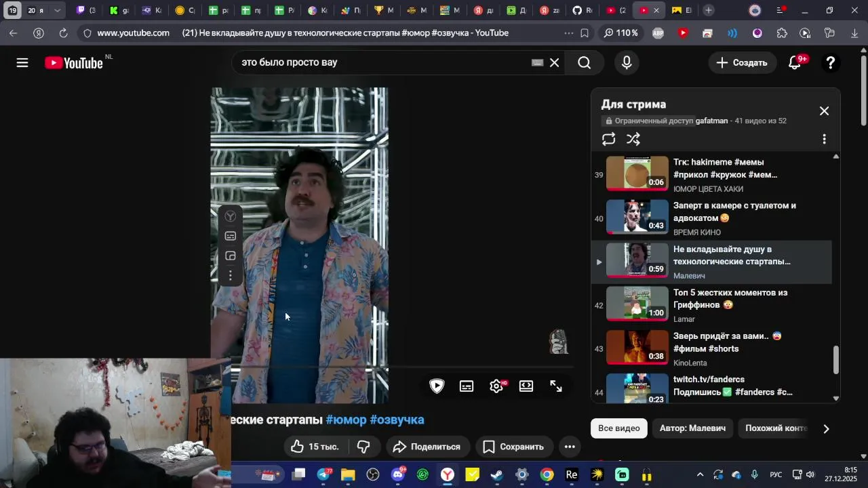Click the Yandex icon on video overlay
The height and width of the screenshot is (488, 868).
point(231,216)
